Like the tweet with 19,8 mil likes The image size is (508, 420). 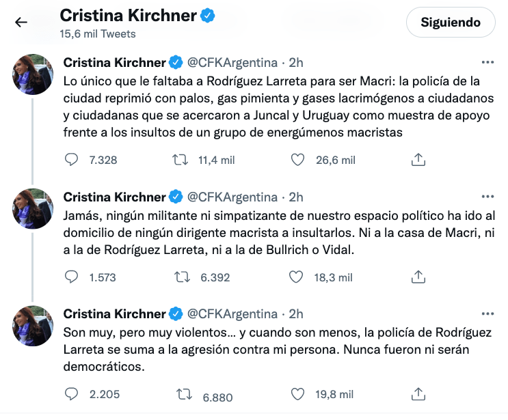(297, 395)
